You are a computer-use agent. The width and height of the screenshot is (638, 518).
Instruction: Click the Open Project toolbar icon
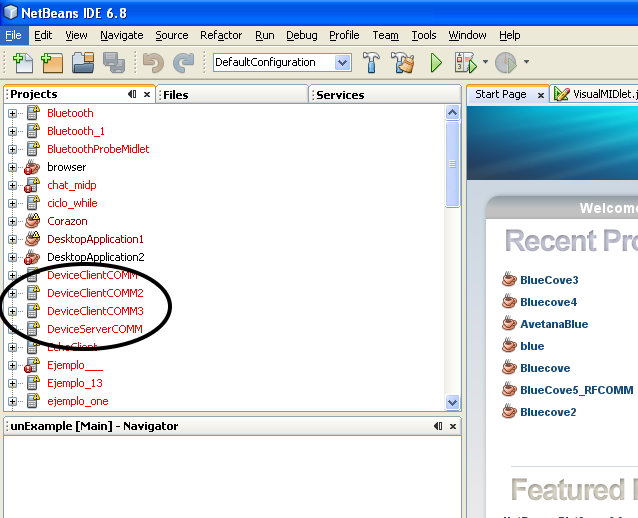tap(83, 63)
